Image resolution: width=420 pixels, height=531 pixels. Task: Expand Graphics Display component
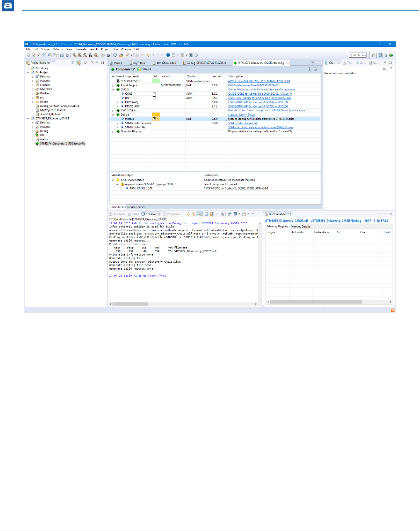click(113, 131)
